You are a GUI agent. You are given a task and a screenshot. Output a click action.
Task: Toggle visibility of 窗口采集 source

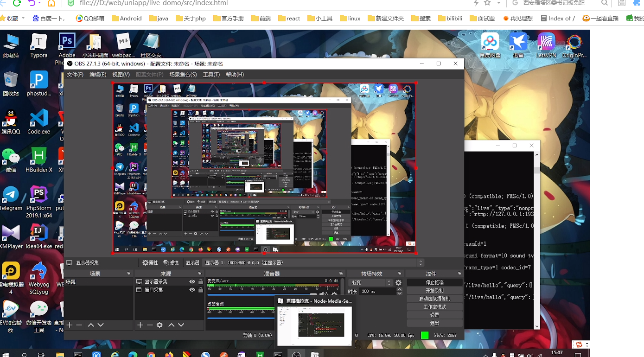[192, 290]
